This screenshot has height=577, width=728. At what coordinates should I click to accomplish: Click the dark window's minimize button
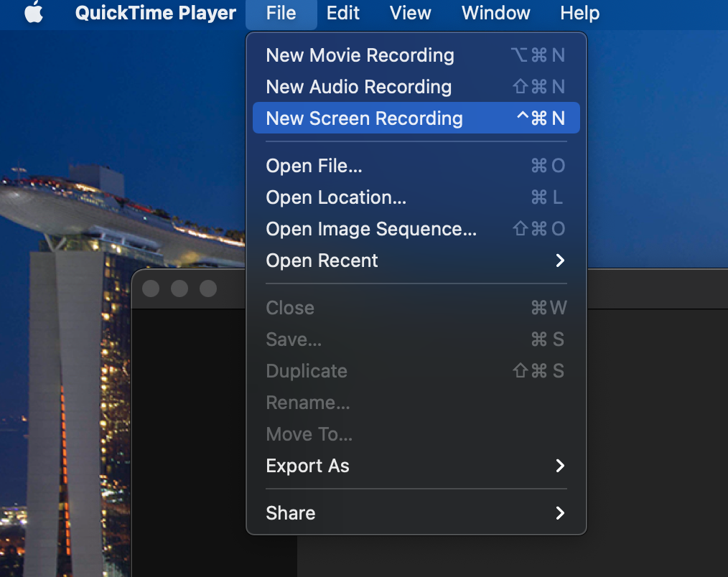(x=179, y=288)
